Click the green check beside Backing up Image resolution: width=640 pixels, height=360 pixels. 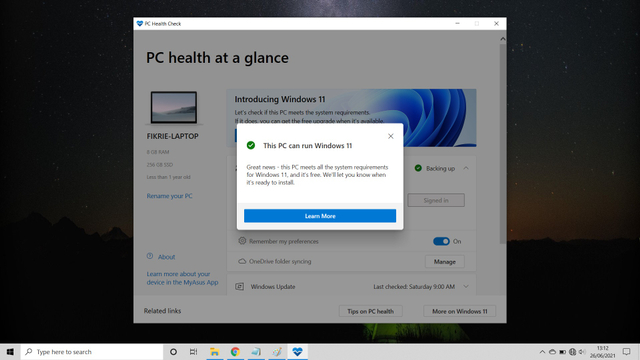(418, 168)
